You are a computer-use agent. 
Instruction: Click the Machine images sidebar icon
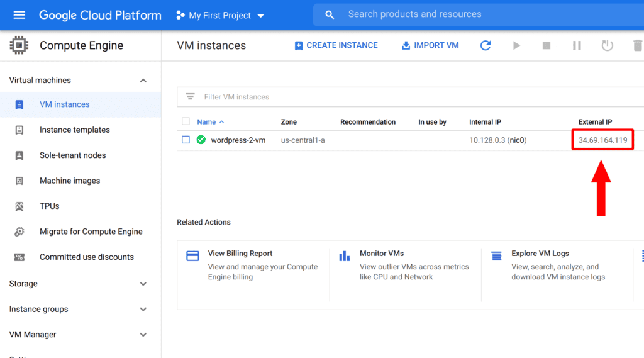click(19, 181)
